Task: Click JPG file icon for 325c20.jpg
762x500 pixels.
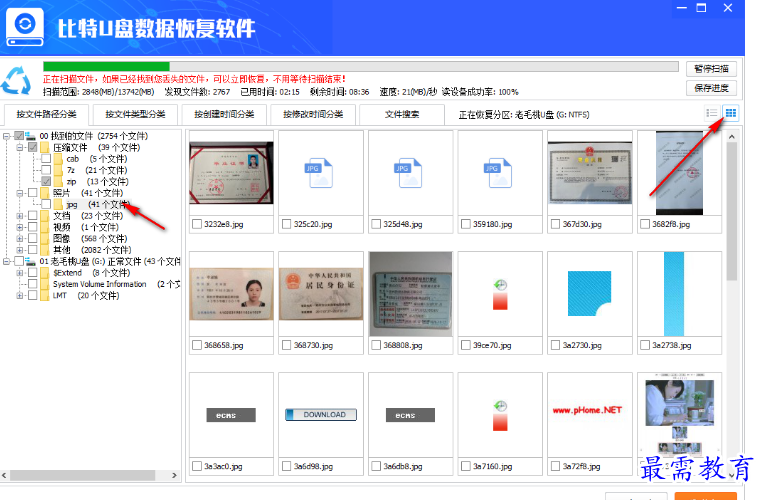Action: (319, 172)
